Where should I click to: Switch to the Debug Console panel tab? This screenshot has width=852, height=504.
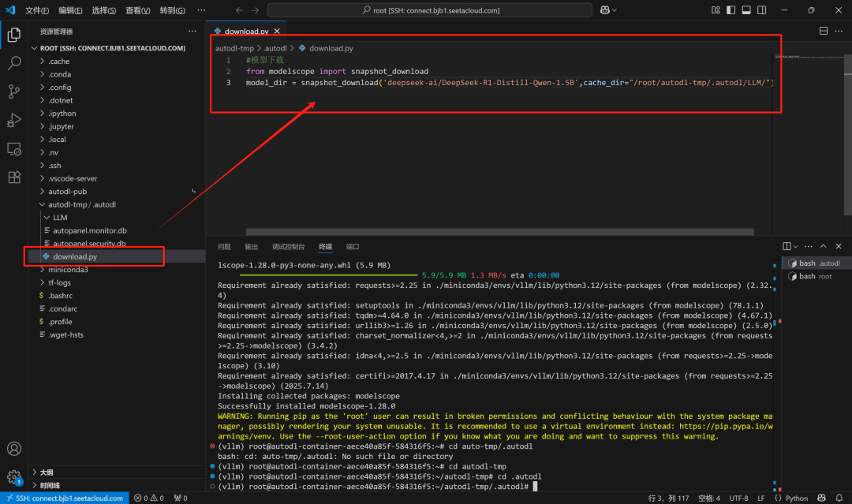288,247
